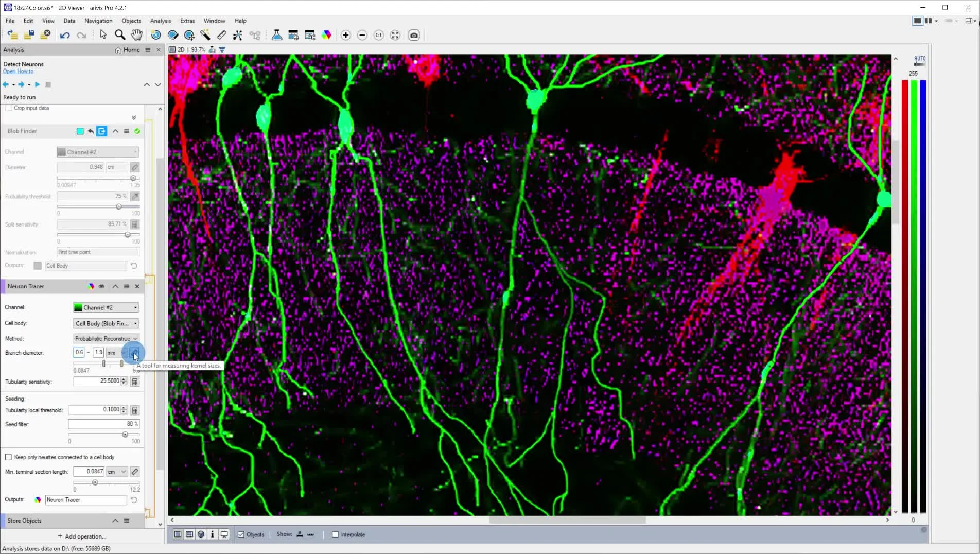Run the pipeline with play arrow
Screen dimensions: 980x554
pos(37,84)
